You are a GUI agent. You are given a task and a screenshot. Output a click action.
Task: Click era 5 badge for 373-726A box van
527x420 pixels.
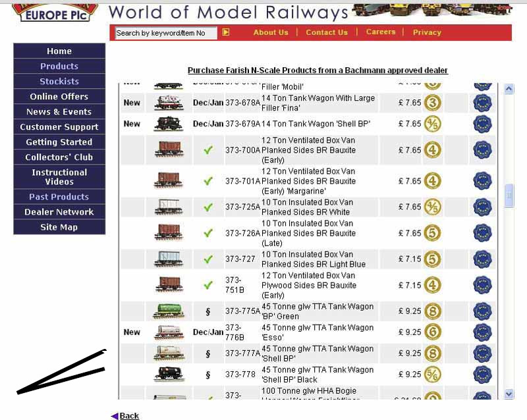(x=432, y=233)
